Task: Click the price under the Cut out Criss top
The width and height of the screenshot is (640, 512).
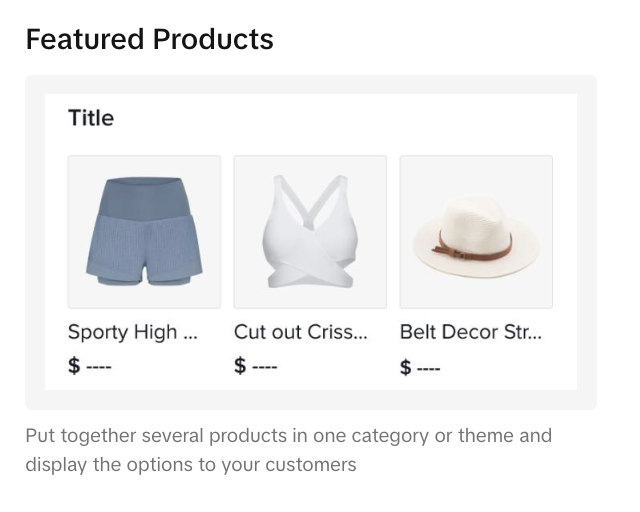Action: click(x=256, y=366)
